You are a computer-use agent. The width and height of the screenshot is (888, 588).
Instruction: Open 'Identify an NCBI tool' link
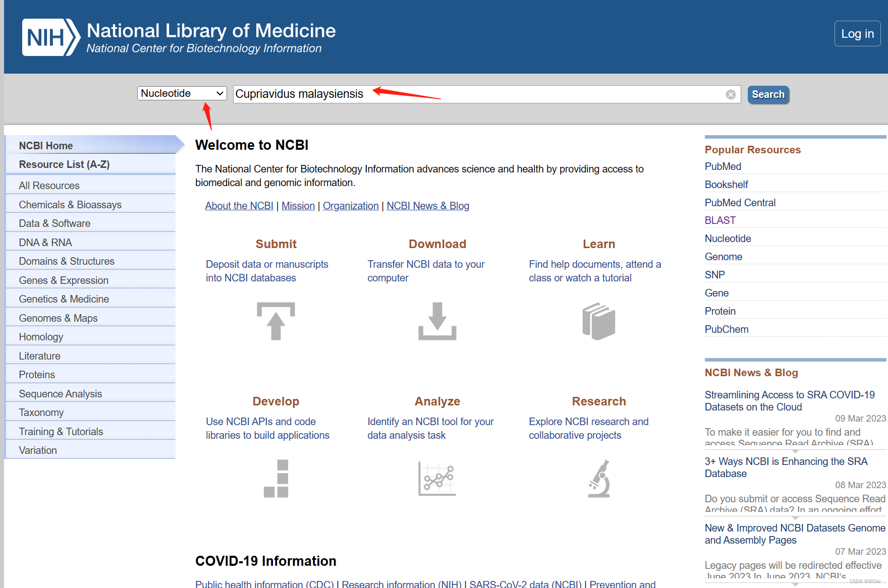pyautogui.click(x=430, y=429)
